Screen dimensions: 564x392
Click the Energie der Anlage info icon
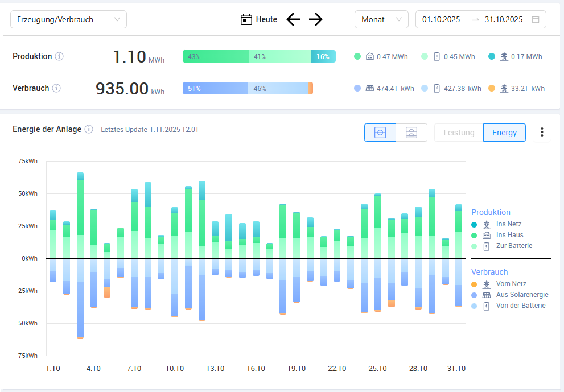pyautogui.click(x=89, y=129)
